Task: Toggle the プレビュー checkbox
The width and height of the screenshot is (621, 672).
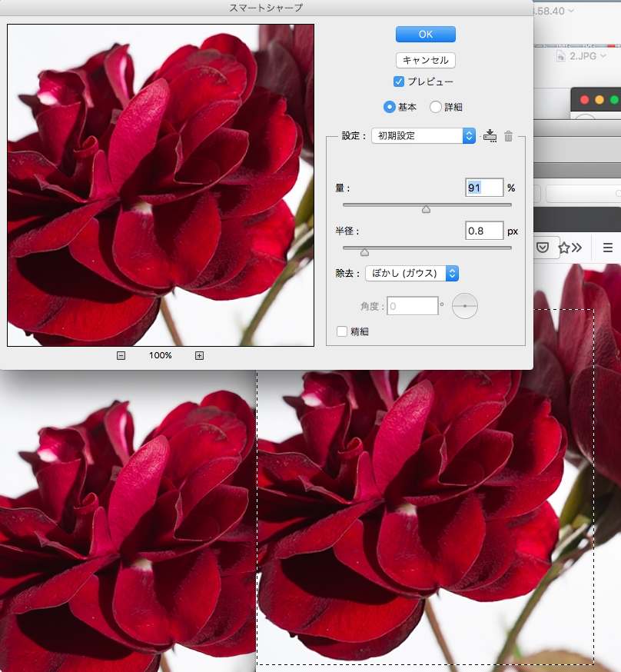Action: [x=399, y=82]
